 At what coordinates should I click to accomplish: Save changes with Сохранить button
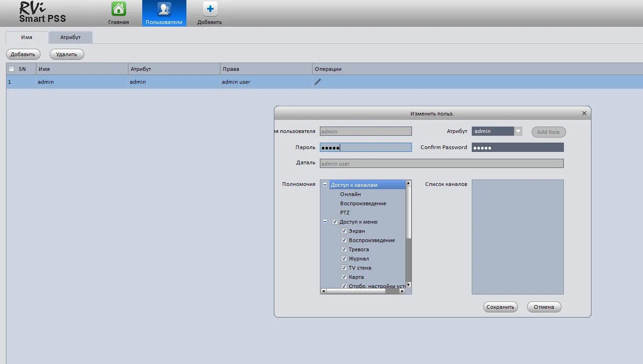[500, 307]
